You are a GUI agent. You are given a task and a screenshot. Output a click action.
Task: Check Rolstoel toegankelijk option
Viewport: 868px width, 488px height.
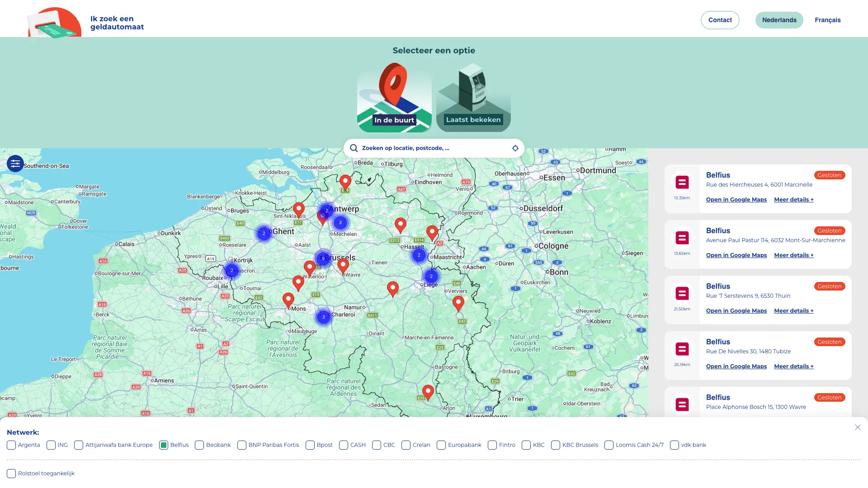tap(11, 474)
